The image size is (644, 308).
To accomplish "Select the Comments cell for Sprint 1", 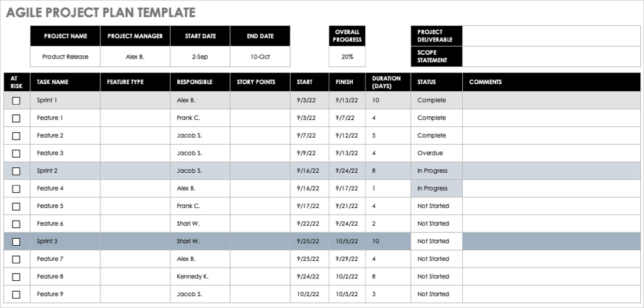I will (x=552, y=101).
